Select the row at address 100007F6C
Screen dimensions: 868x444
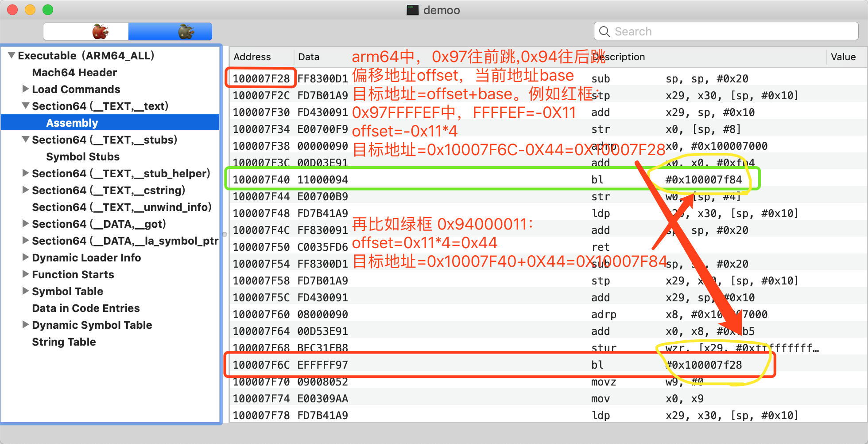pos(548,365)
